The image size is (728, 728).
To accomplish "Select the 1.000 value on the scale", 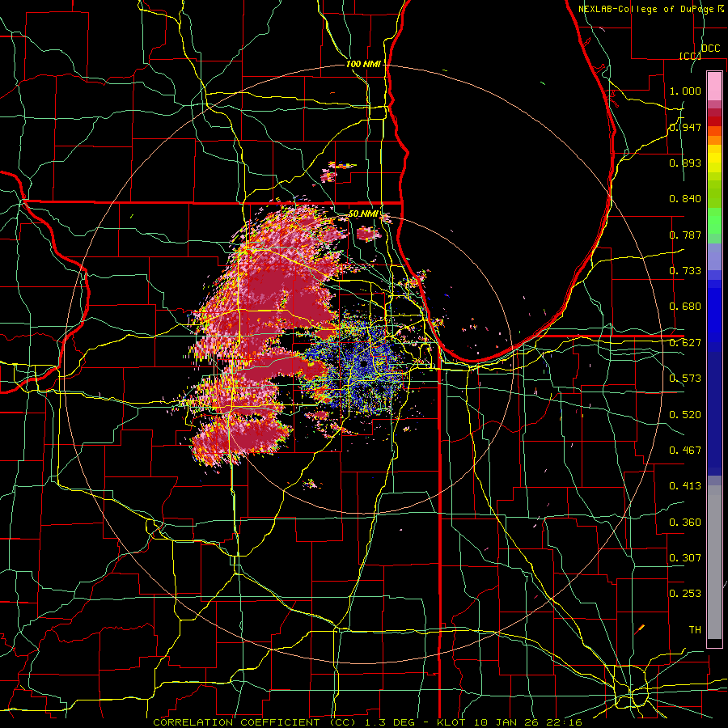I will 685,91.
